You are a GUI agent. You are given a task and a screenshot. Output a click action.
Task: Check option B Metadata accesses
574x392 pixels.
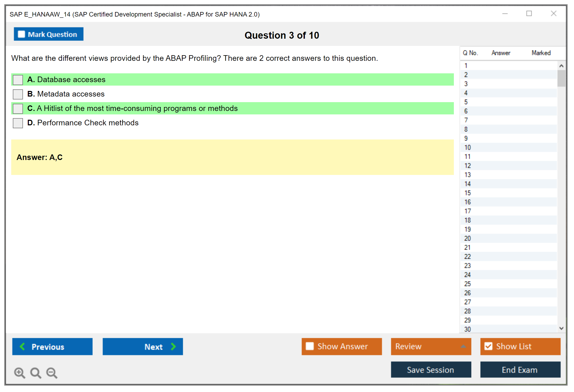[x=18, y=94]
